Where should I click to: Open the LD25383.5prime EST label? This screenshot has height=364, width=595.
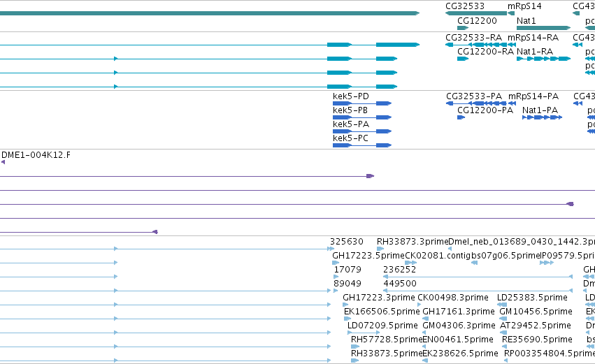coord(532,298)
